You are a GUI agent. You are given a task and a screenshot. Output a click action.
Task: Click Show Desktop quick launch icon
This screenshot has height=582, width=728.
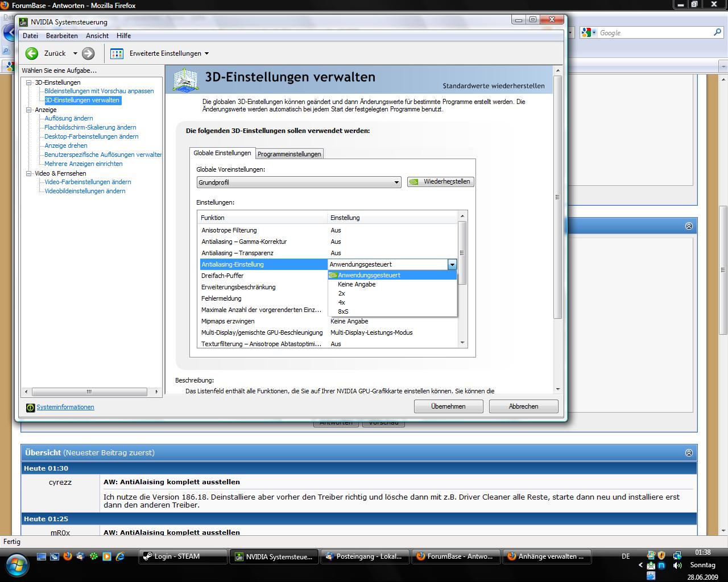coord(42,556)
